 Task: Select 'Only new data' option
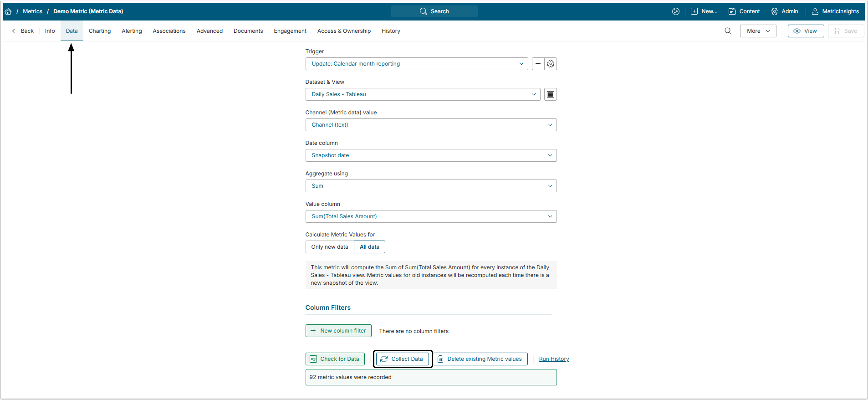point(330,247)
